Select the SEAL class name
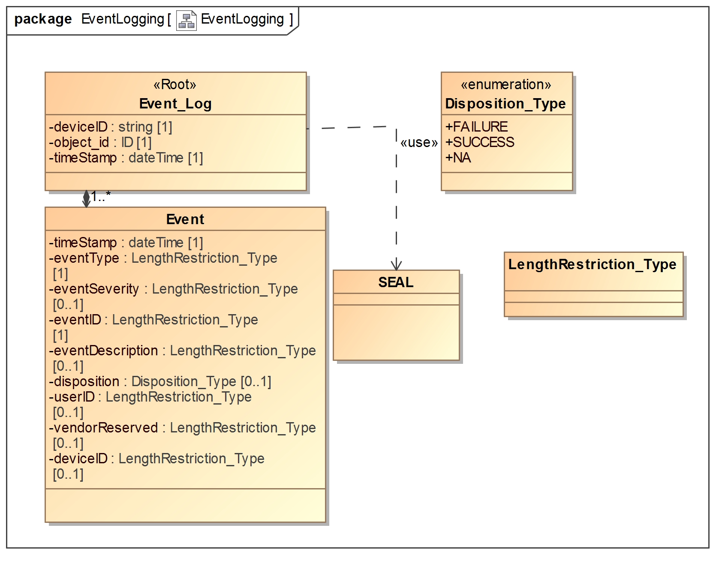728x567 pixels. click(396, 282)
